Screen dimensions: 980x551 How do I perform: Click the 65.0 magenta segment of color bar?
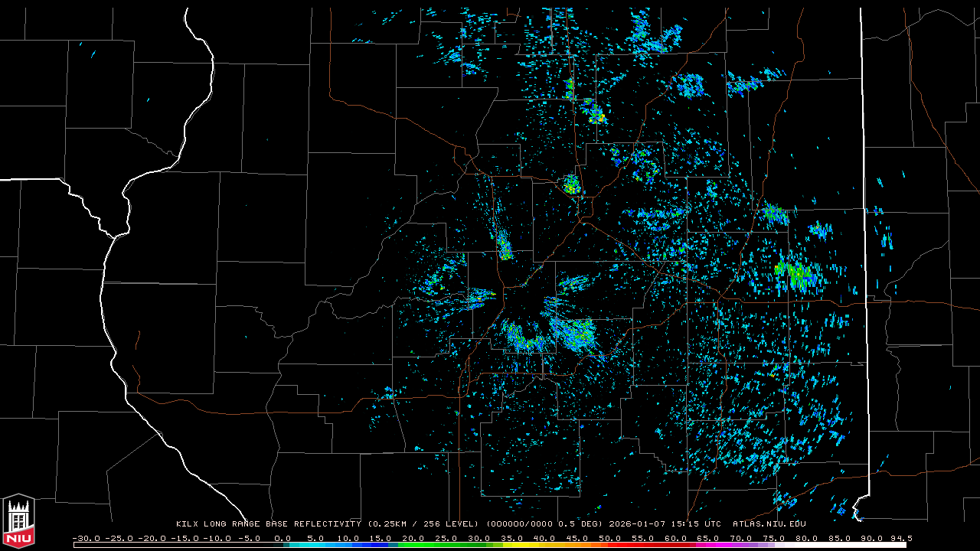coord(708,545)
